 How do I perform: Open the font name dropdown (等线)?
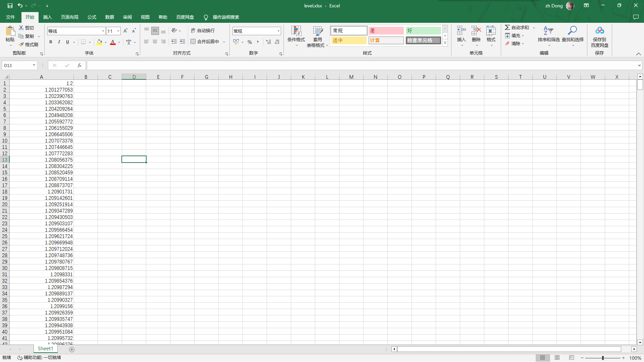[x=103, y=31]
